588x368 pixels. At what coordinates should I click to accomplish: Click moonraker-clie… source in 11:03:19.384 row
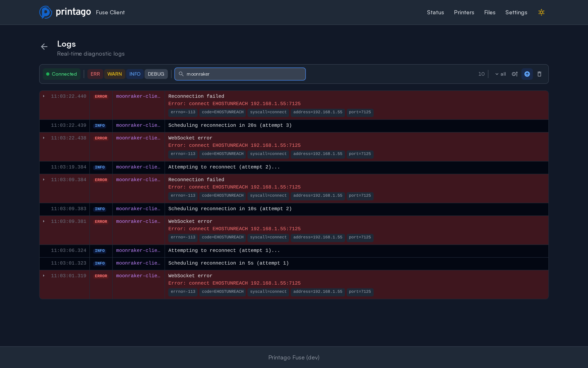point(138,167)
